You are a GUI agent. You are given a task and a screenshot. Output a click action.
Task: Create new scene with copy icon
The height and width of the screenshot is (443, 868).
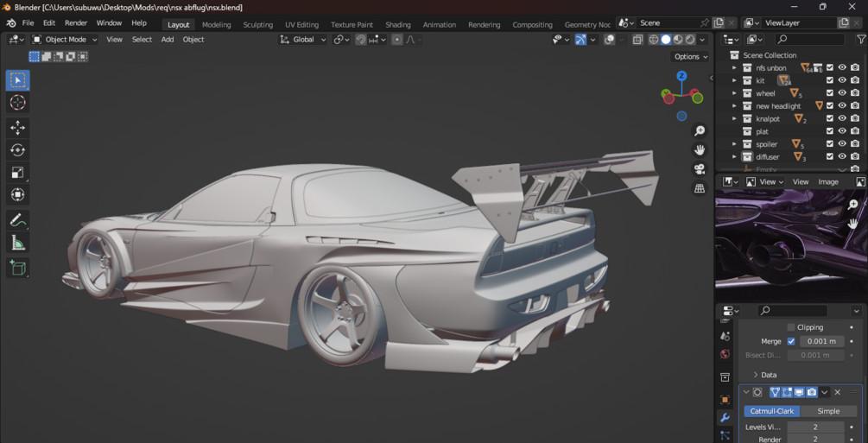pyautogui.click(x=719, y=22)
